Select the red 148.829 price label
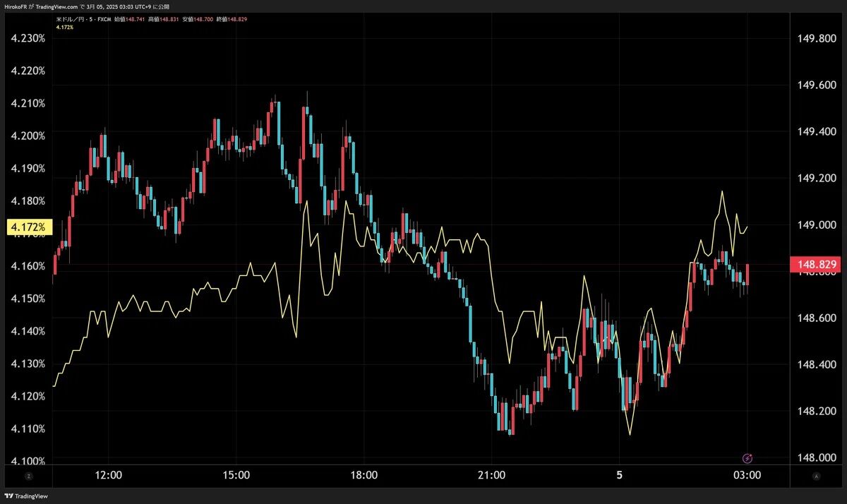847x504 pixels. pyautogui.click(x=817, y=265)
